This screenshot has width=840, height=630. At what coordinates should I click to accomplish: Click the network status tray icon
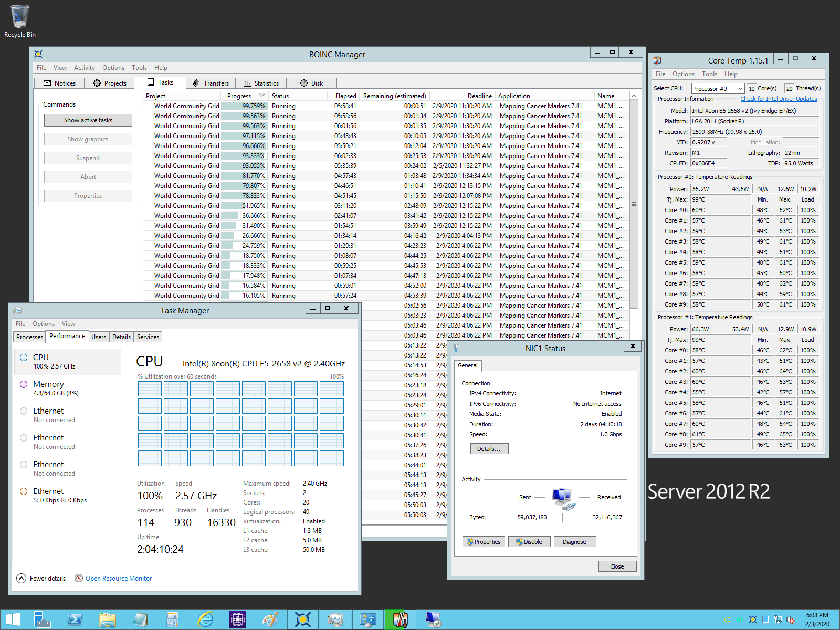tap(778, 619)
